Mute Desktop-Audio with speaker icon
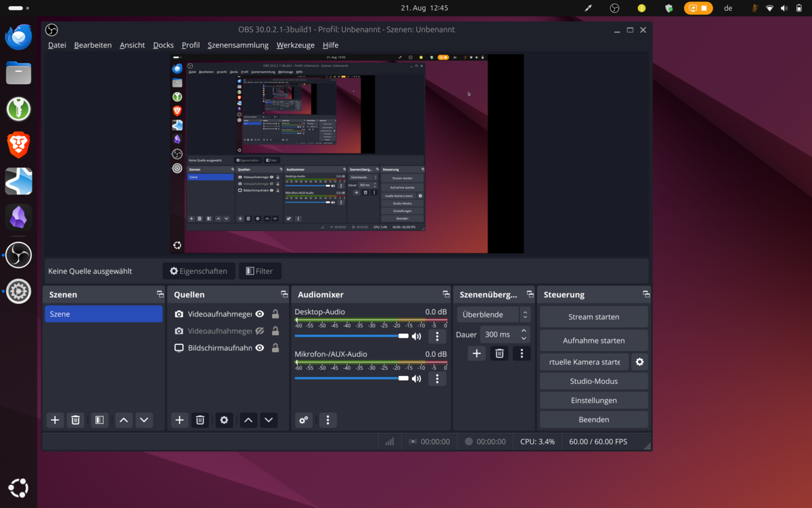The height and width of the screenshot is (508, 812). 417,336
